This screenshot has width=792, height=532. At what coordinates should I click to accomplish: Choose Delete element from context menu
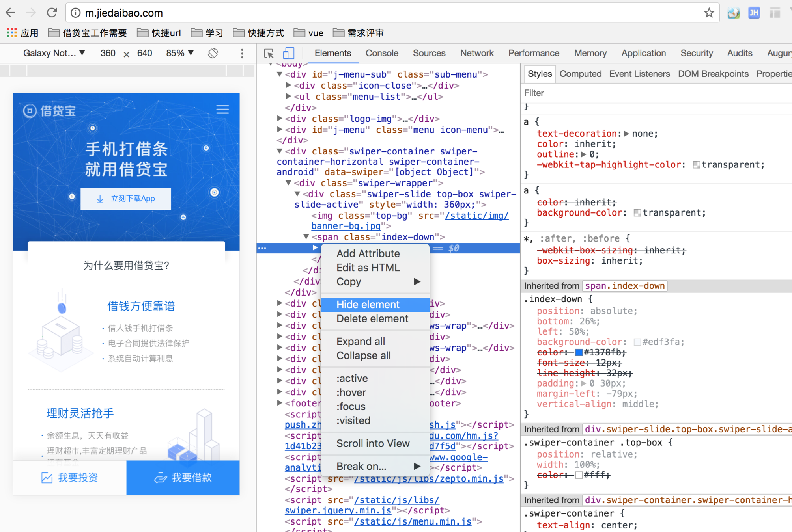coord(372,318)
